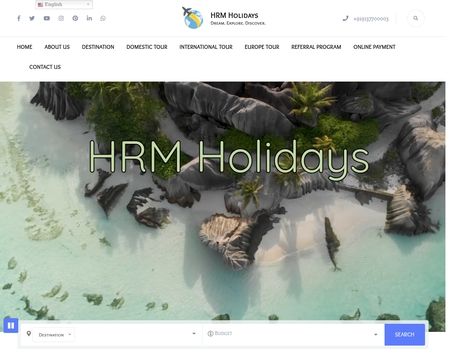The width and height of the screenshot is (450, 360).
Task: Click the HRM Holidays globe logo
Action: 192,18
